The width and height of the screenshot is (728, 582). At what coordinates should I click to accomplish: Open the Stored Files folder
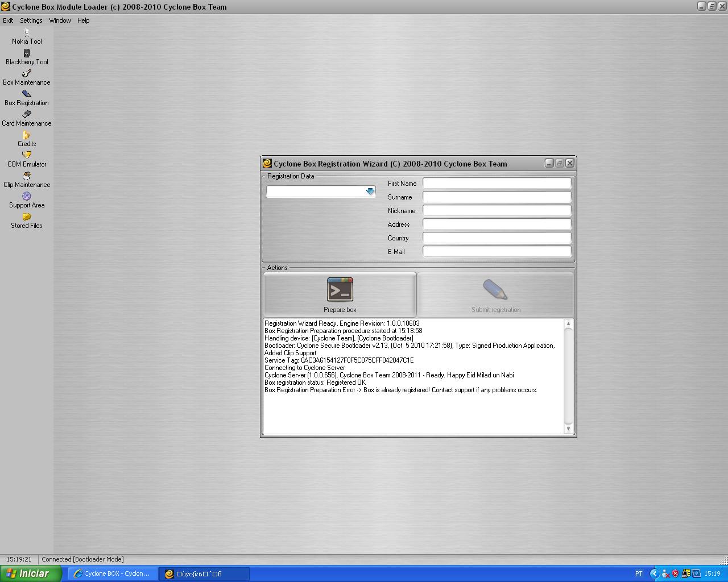[27, 221]
